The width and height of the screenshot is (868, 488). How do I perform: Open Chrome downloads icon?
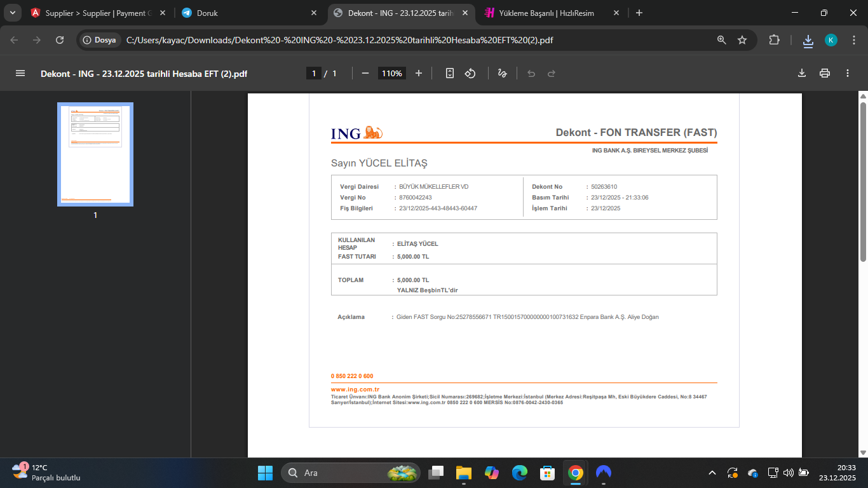pyautogui.click(x=808, y=41)
